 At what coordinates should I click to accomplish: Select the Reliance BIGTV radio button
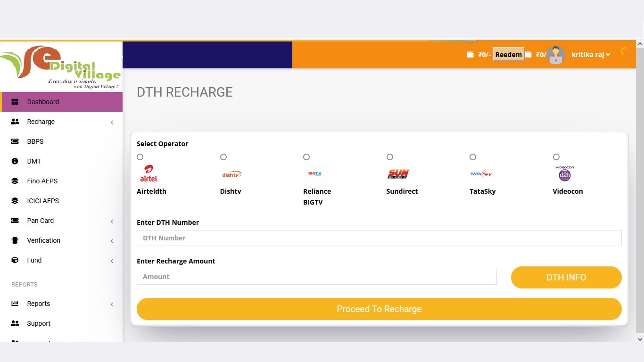(x=306, y=157)
